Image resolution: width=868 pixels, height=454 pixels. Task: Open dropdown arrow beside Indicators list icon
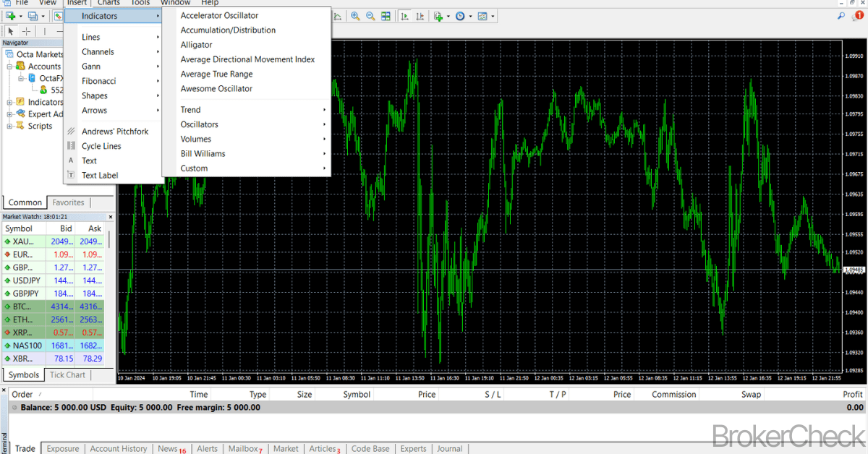click(x=448, y=16)
